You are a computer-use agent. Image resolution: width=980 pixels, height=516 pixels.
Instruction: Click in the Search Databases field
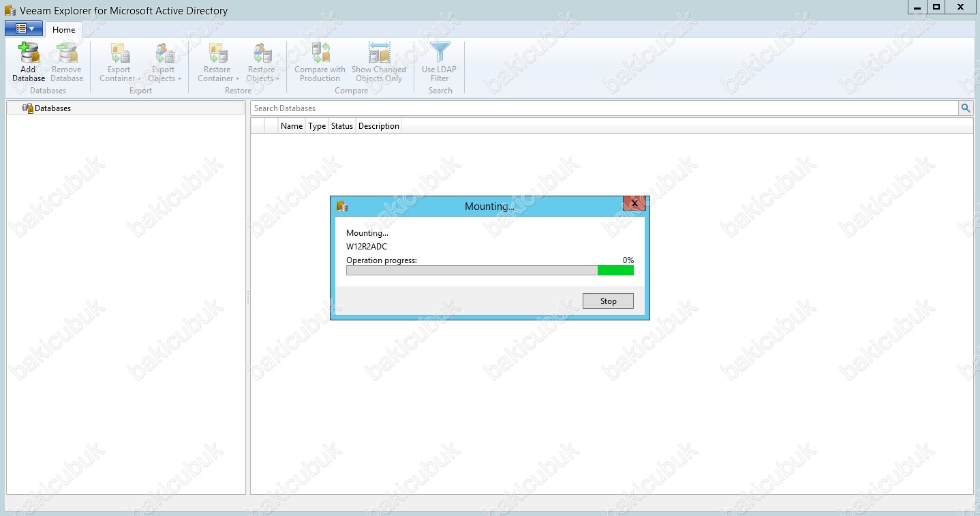(x=603, y=108)
